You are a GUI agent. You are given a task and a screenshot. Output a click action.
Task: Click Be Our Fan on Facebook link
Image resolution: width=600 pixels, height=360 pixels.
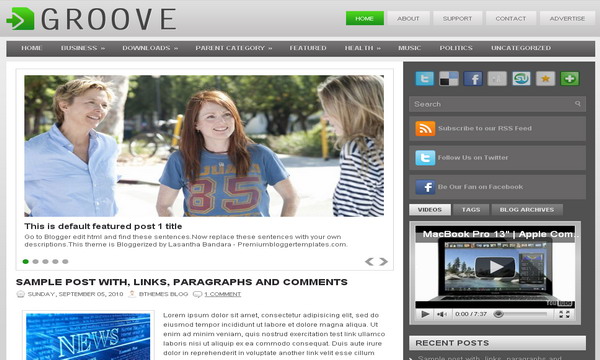point(480,187)
